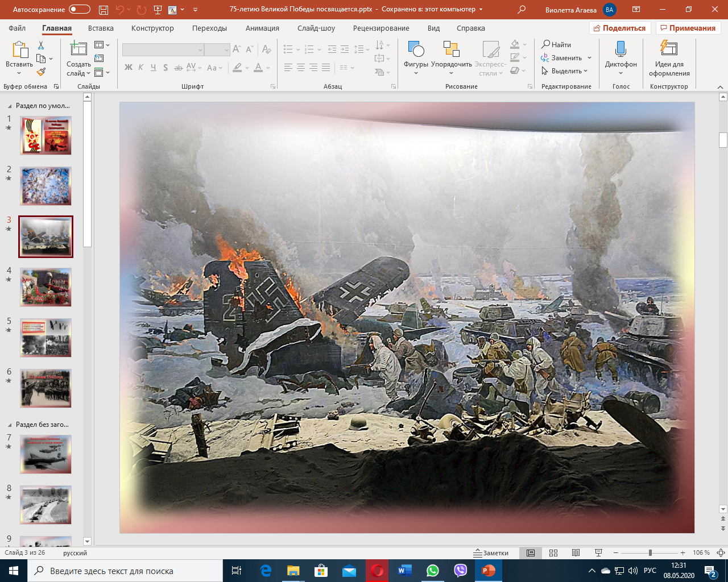728x582 pixels.
Task: Open the Анимация ribbon tab
Action: (x=262, y=28)
